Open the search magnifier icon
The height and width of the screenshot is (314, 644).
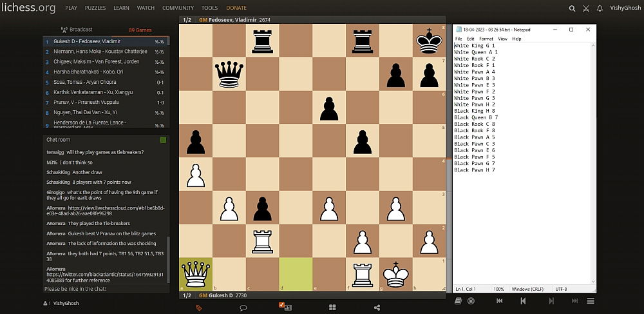point(572,8)
